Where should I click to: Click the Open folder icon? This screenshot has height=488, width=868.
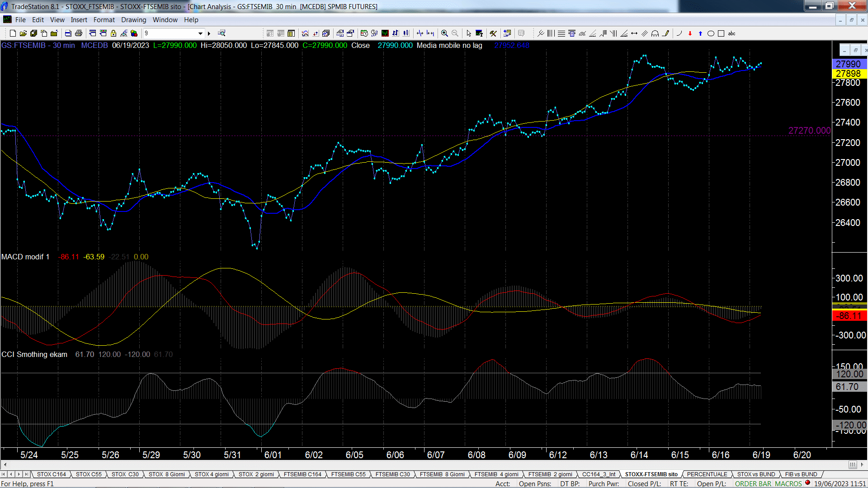pyautogui.click(x=23, y=33)
